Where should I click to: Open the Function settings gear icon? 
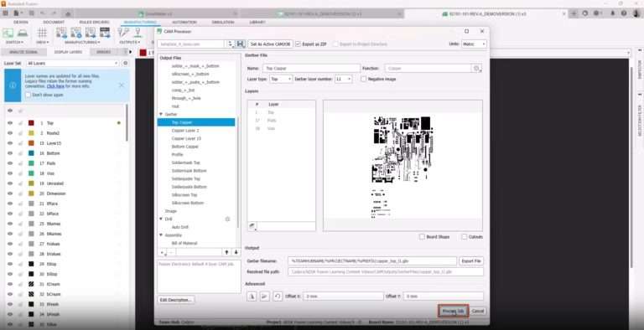point(476,68)
